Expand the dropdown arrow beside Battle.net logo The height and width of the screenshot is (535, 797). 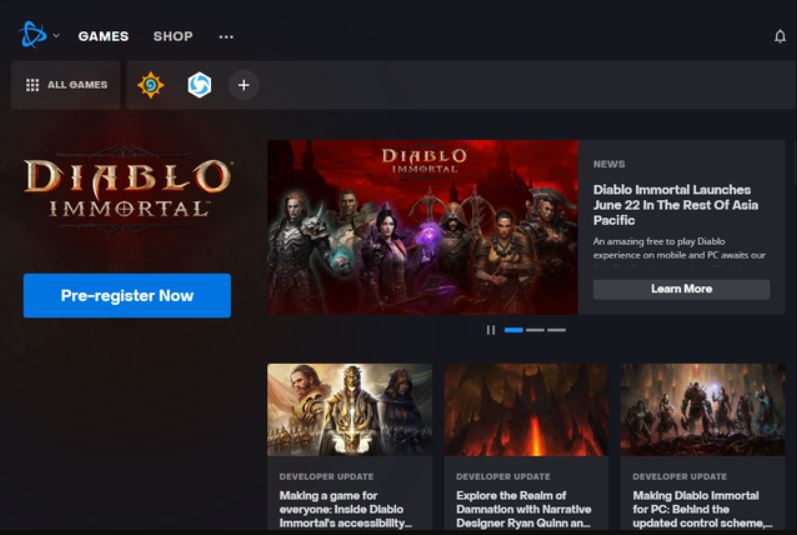pos(56,36)
